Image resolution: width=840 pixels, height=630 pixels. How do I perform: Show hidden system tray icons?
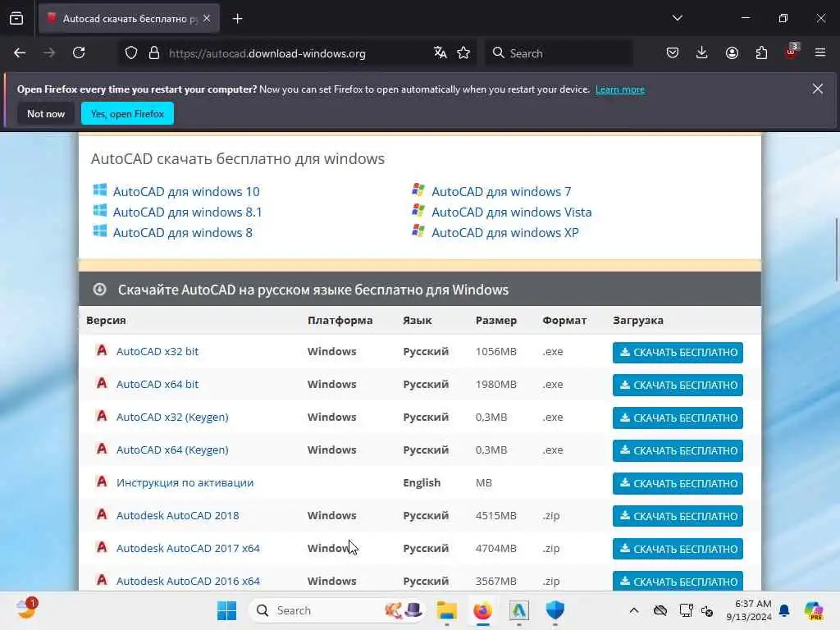click(634, 610)
